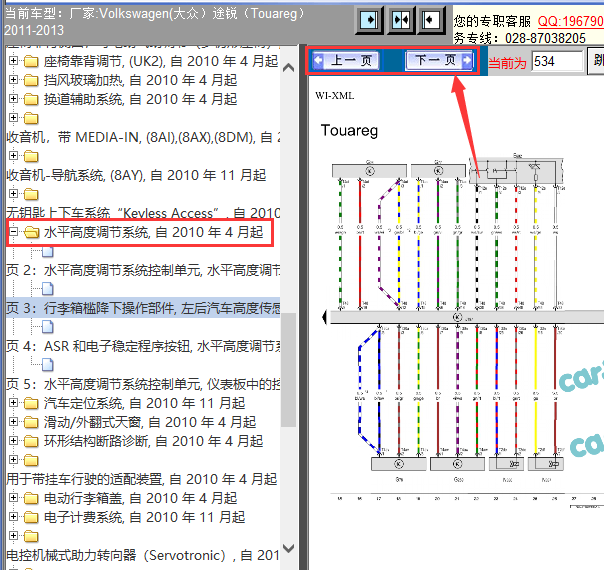Open 页 4: ASR 和电子稳定程序按钮 page

143,346
